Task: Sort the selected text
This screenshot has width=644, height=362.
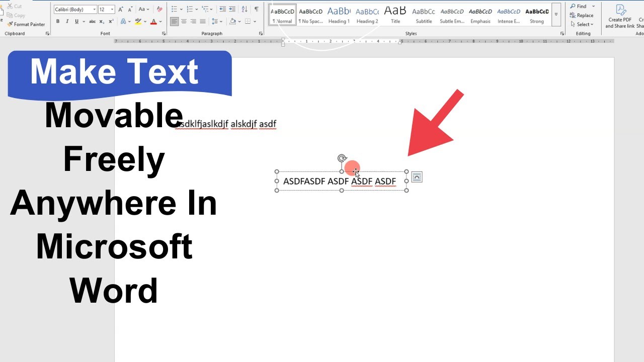Action: pyautogui.click(x=245, y=9)
